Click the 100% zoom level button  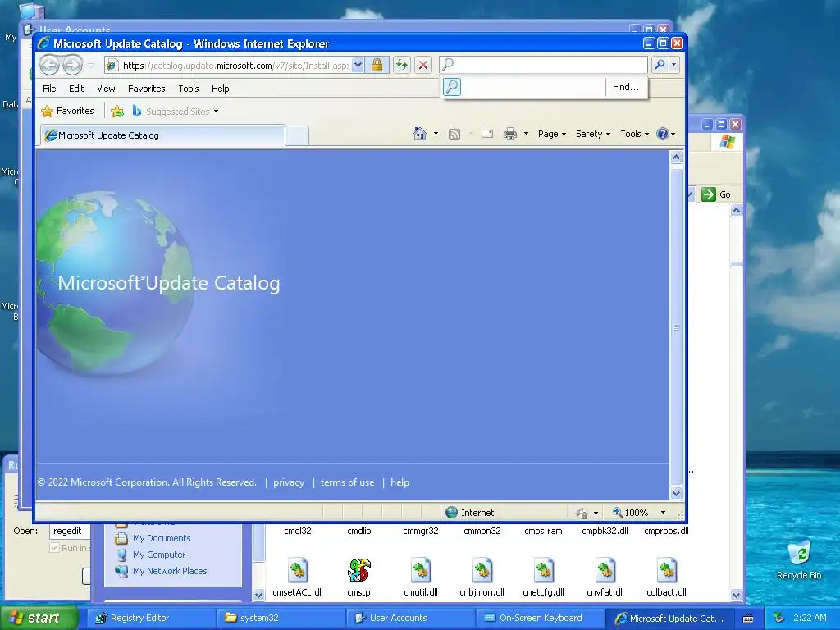point(631,513)
